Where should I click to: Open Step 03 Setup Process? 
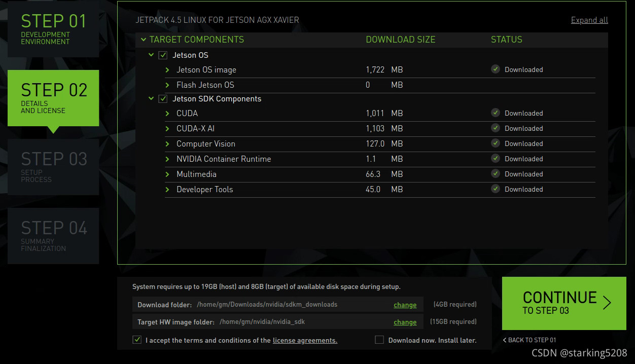click(53, 167)
